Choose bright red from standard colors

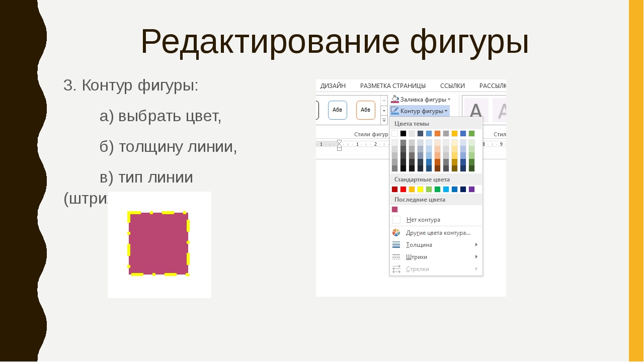pos(404,189)
